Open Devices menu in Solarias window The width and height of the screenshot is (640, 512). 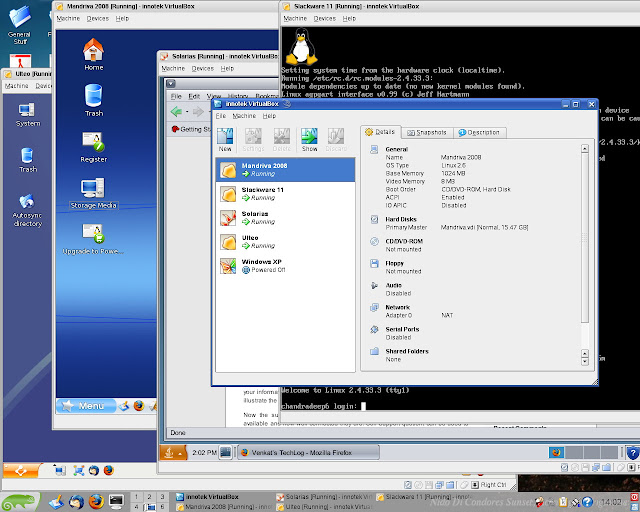[x=203, y=69]
